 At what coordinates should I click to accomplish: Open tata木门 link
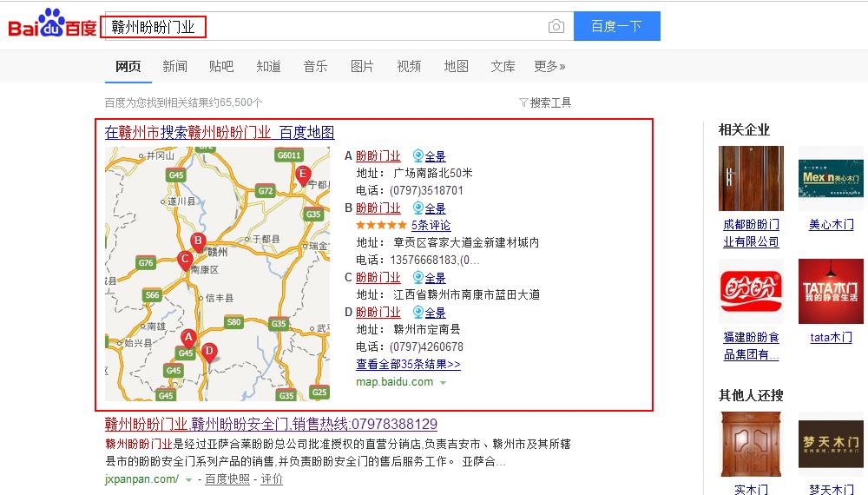(831, 337)
